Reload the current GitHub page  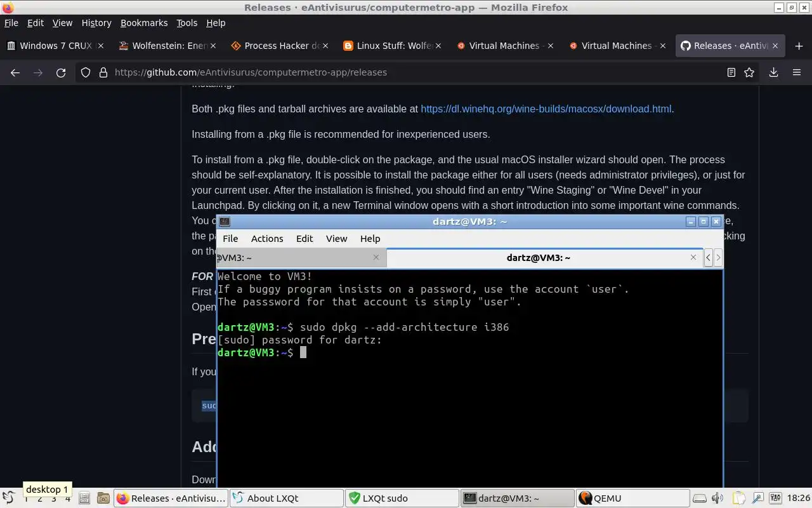pyautogui.click(x=61, y=72)
